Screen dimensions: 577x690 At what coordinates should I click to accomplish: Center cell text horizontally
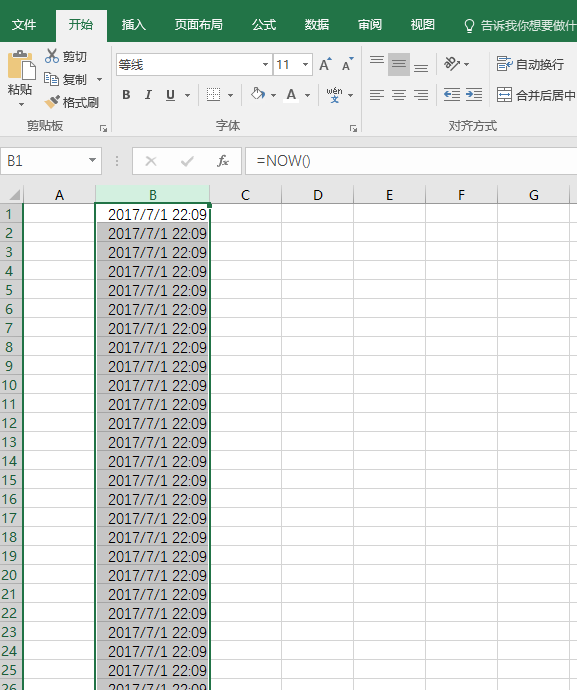[x=399, y=95]
